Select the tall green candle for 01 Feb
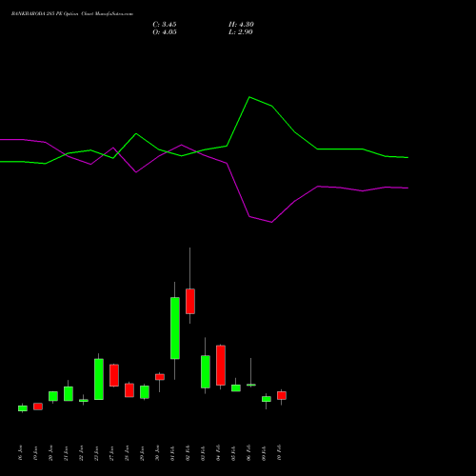Viewport: 476px width, 476px height. (x=175, y=328)
